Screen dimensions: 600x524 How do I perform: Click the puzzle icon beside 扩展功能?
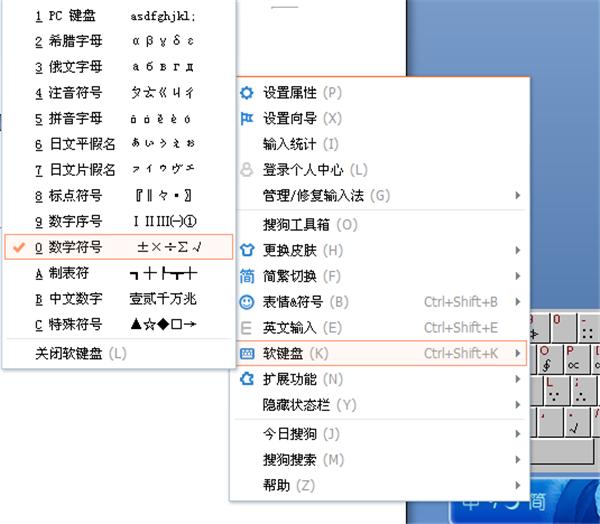pyautogui.click(x=246, y=379)
